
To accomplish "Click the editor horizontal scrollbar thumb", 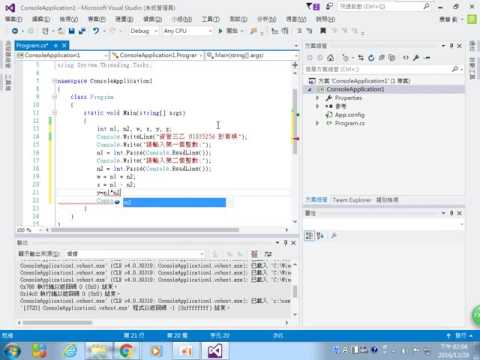I will pos(145,230).
